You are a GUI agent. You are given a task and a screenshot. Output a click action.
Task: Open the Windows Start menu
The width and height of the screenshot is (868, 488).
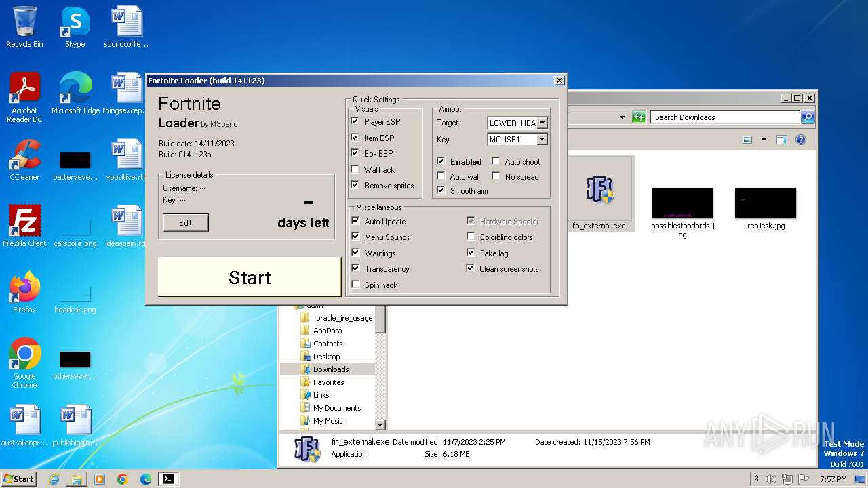pyautogui.click(x=18, y=479)
